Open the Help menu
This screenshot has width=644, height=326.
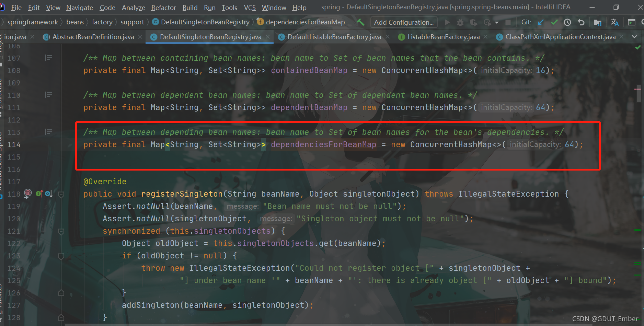coord(299,8)
